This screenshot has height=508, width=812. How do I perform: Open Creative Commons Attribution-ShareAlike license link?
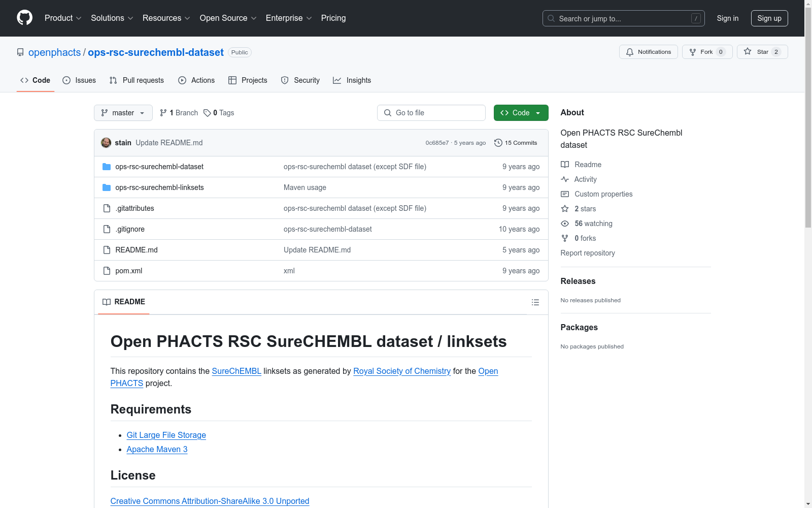click(x=210, y=501)
